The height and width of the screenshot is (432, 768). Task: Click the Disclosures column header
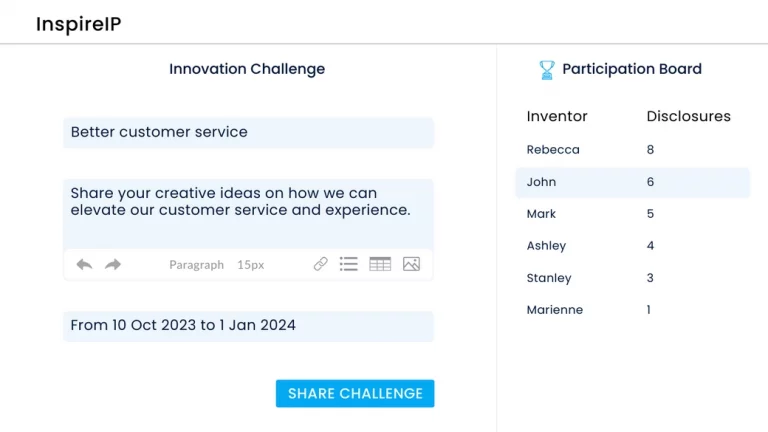coord(688,117)
